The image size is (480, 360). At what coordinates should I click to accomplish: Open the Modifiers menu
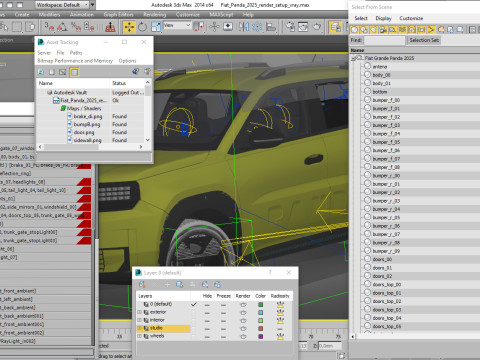pos(49,15)
